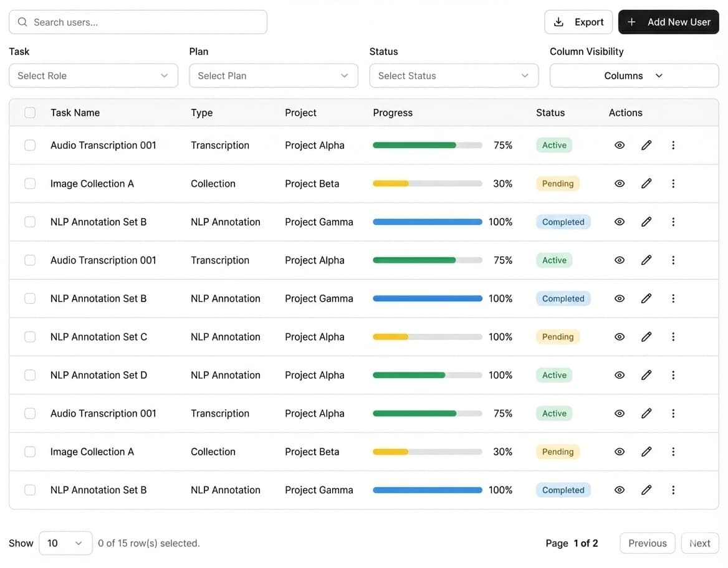Click the search magnifier icon in the search bar

(22, 21)
